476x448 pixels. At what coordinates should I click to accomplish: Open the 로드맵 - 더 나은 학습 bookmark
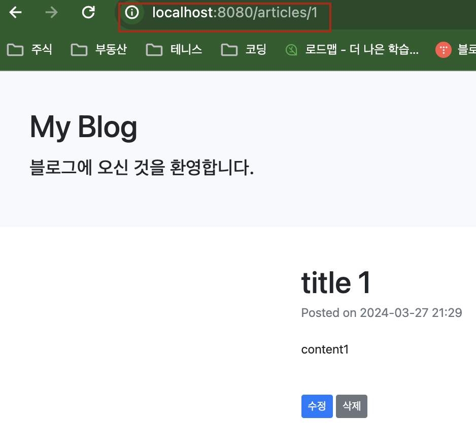coord(352,50)
